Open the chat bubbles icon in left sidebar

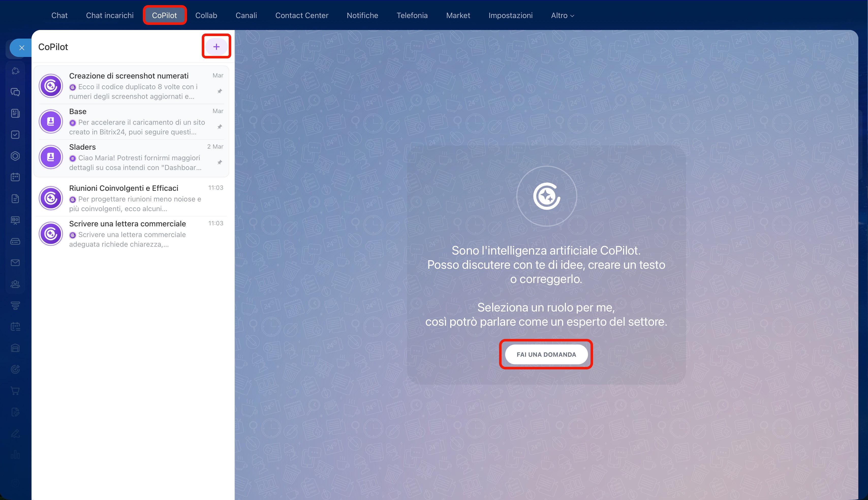(x=15, y=92)
